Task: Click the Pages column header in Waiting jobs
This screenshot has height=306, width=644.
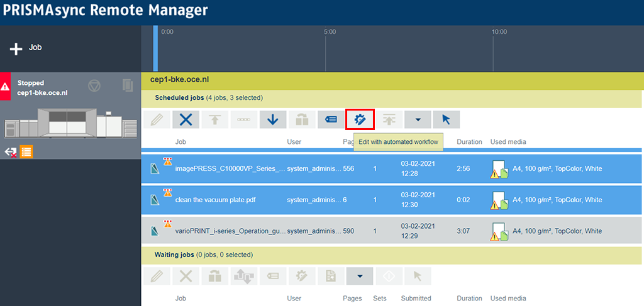Action: [352, 298]
